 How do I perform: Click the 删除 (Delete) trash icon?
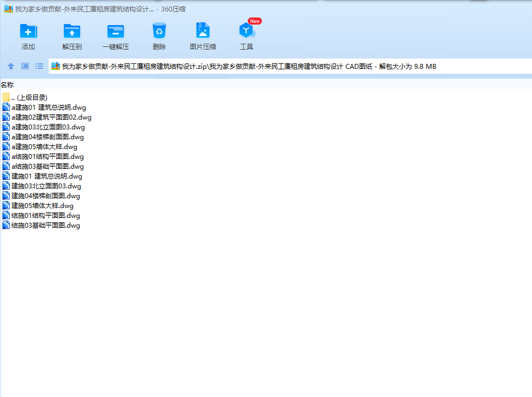159,31
